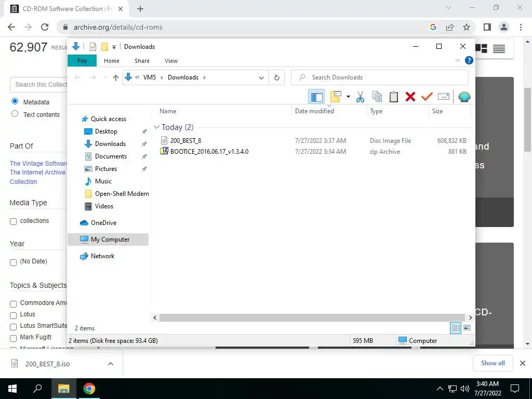Check the Commodore Amiga topic checkbox

click(13, 303)
